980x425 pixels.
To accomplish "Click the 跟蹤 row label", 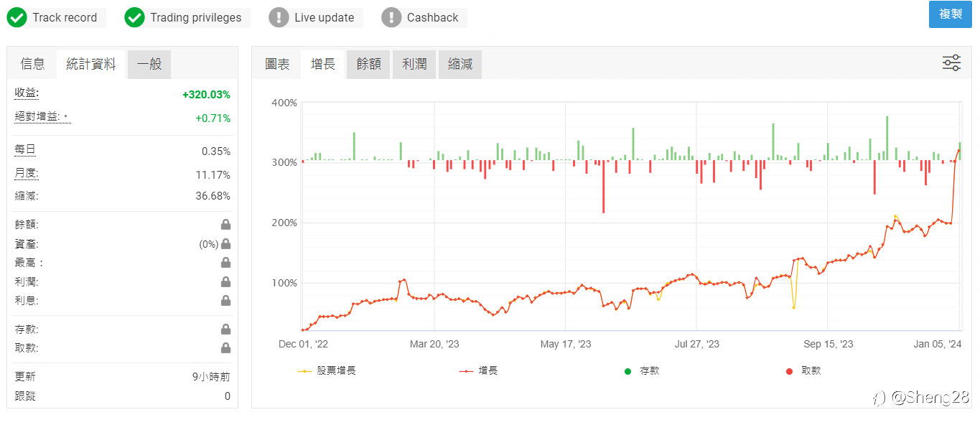I will click(x=25, y=396).
